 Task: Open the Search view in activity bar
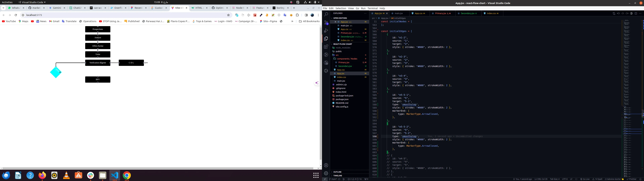pyautogui.click(x=326, y=15)
